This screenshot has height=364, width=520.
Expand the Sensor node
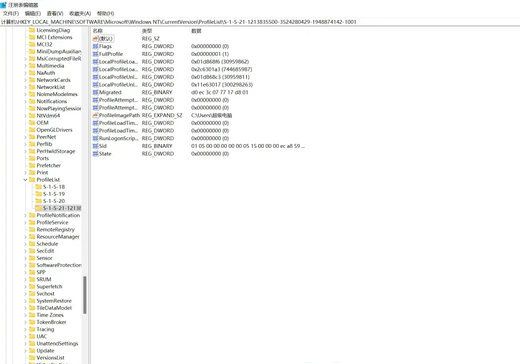pos(25,258)
